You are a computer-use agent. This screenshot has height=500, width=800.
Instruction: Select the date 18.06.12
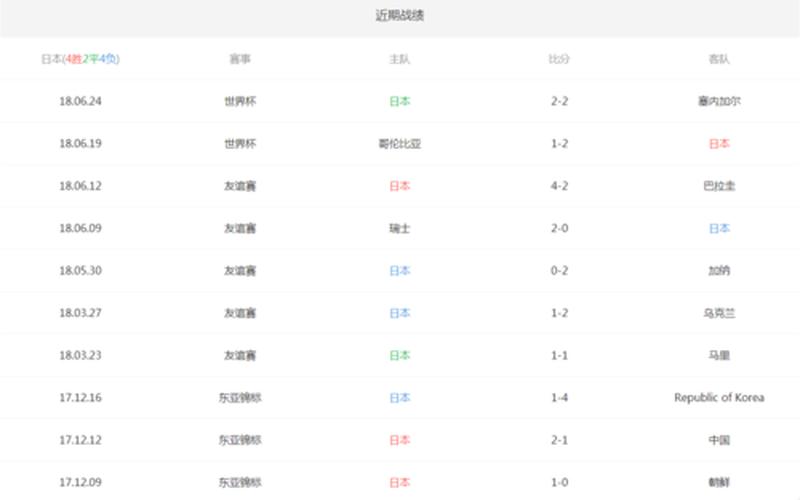pos(80,186)
